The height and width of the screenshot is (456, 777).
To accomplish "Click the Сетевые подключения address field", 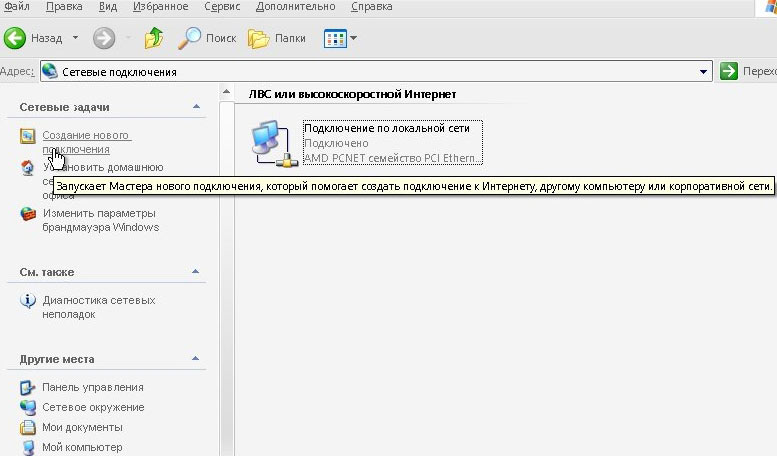I will point(370,72).
